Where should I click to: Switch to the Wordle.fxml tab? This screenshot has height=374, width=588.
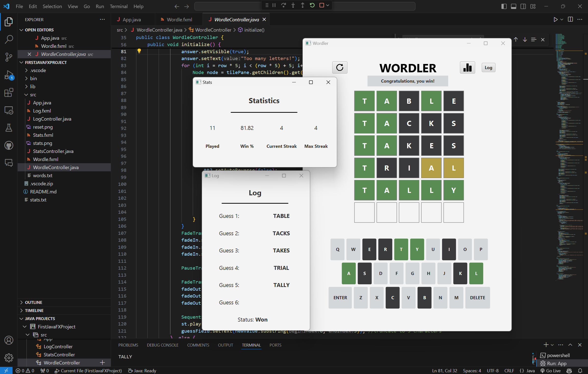pyautogui.click(x=179, y=20)
